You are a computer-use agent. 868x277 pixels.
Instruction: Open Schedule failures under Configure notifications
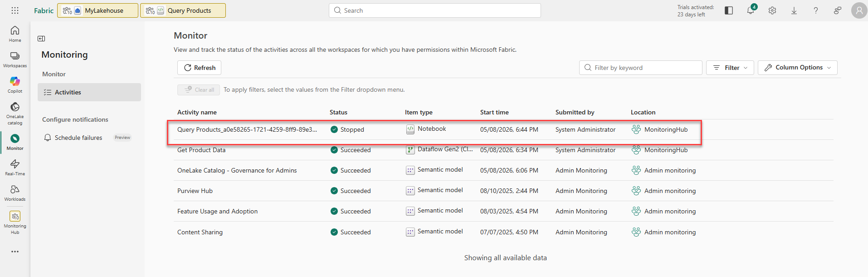pyautogui.click(x=78, y=138)
